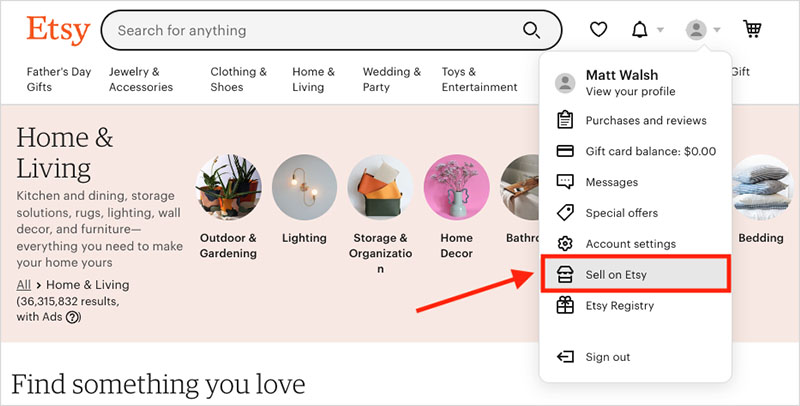This screenshot has width=800, height=406.
Task: Click the Etsy logo
Action: coord(58,31)
